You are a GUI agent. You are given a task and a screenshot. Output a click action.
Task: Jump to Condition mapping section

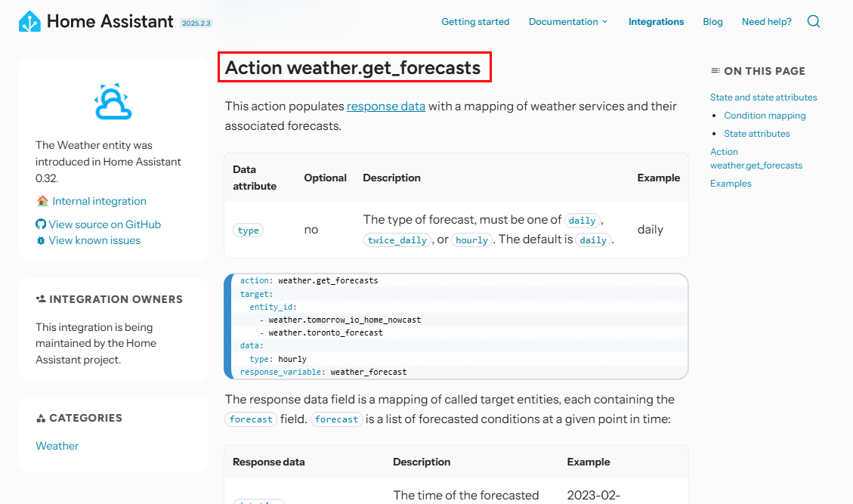click(x=765, y=116)
